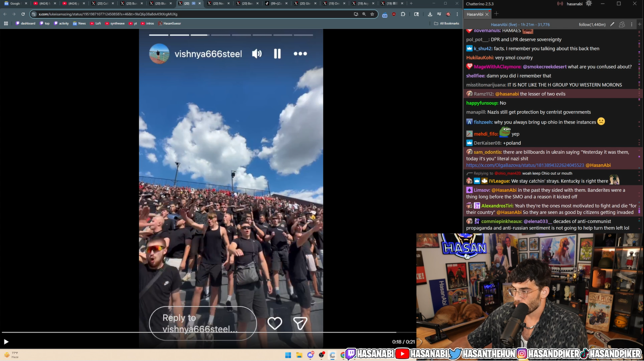The width and height of the screenshot is (644, 361).
Task: Open the Chrome three-dot menu
Action: point(457,14)
